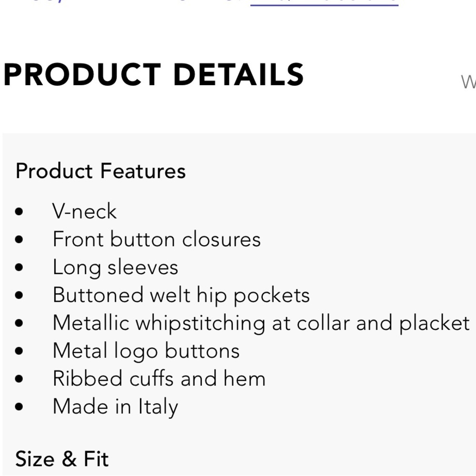Click the bullet beside Front button closures
The width and height of the screenshot is (476, 476).
(x=19, y=239)
